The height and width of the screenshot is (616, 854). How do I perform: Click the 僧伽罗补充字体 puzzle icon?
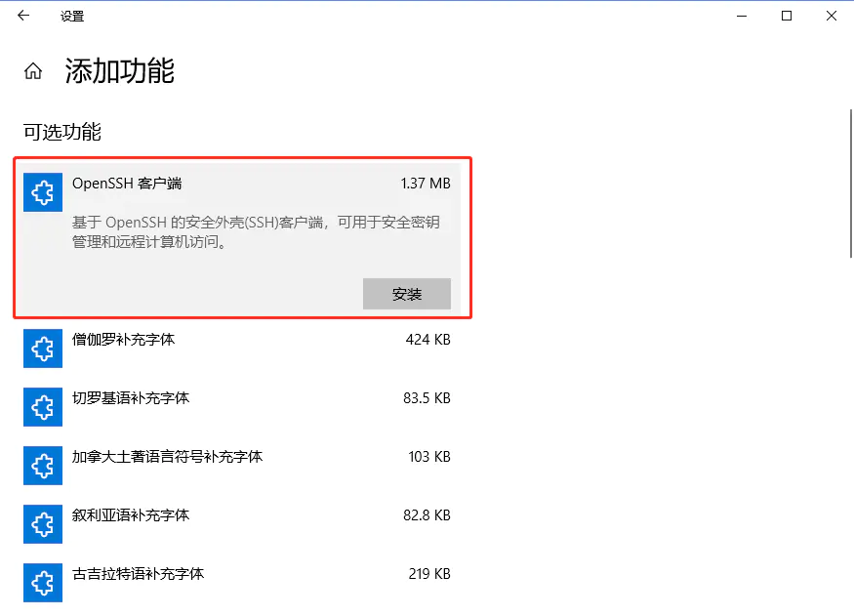[43, 349]
